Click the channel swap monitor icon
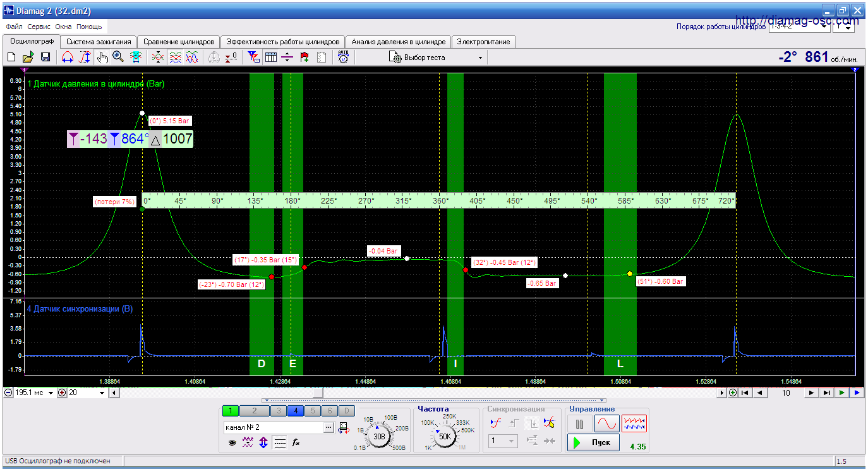Screen dimensions: 868x469 (343, 428)
